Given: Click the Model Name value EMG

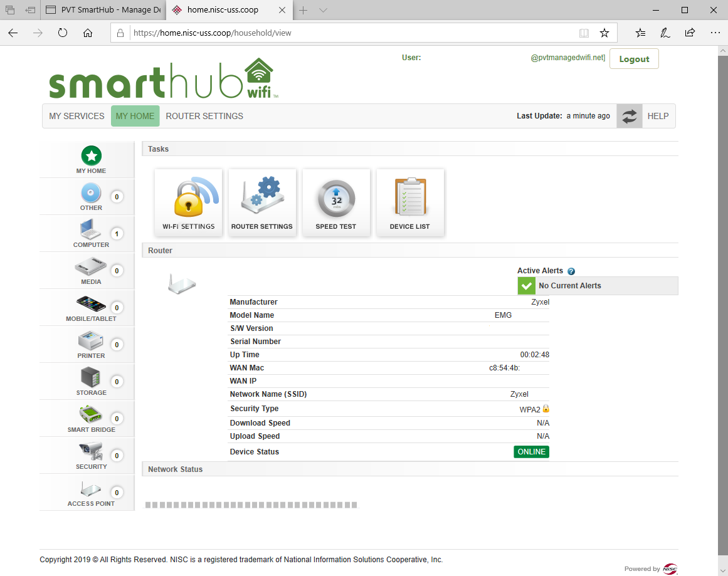Looking at the screenshot, I should pyautogui.click(x=503, y=315).
